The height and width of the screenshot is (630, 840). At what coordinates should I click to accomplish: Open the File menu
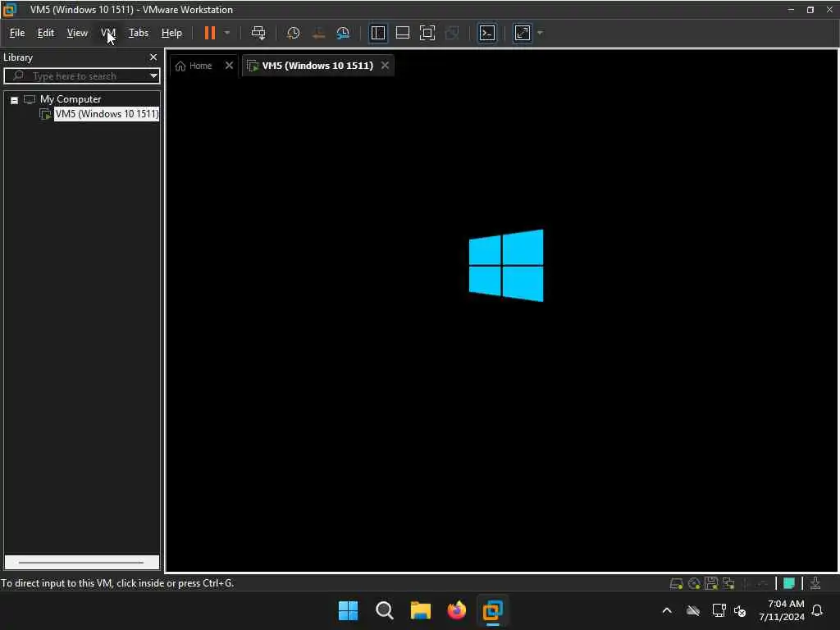[17, 33]
